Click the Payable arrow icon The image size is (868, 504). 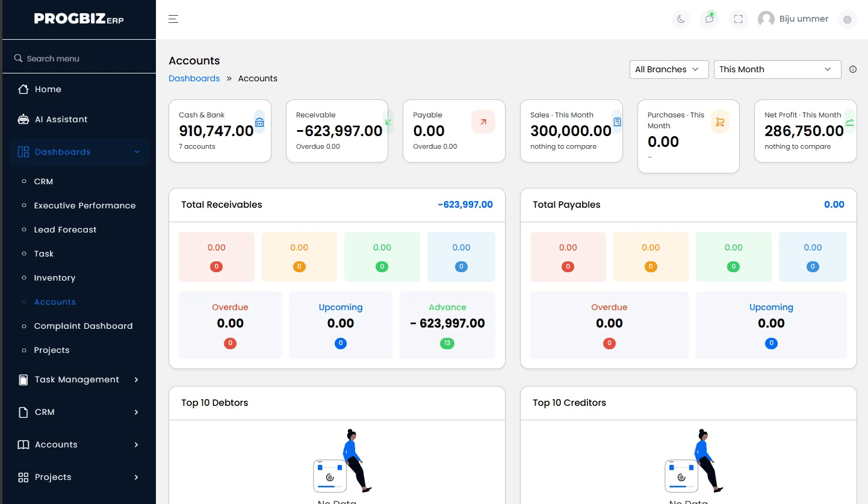pyautogui.click(x=483, y=122)
